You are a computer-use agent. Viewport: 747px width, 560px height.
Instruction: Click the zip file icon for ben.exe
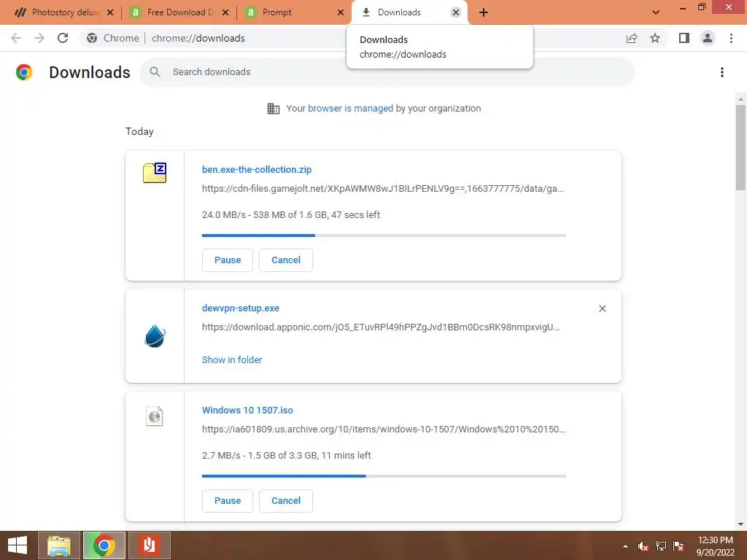155,172
